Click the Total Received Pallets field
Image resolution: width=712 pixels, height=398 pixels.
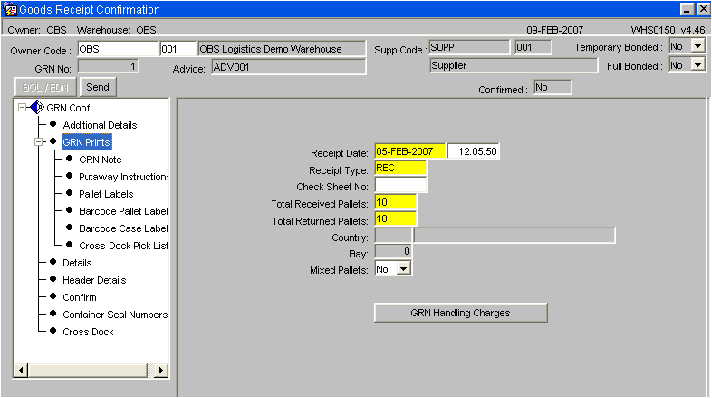(396, 202)
